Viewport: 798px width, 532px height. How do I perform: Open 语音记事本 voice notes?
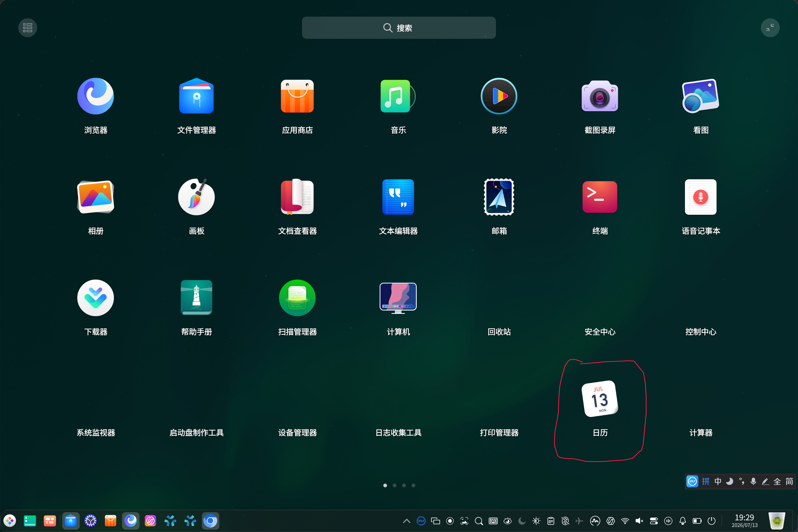tap(700, 197)
